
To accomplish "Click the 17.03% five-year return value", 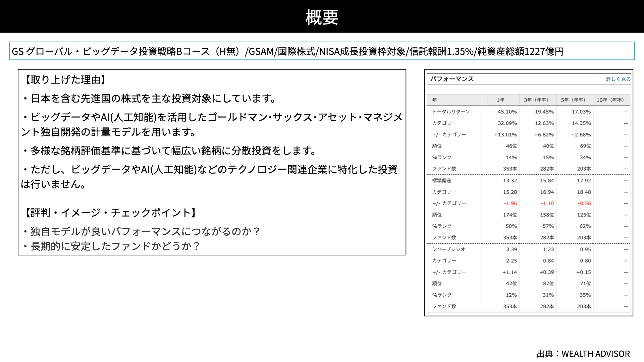I will tap(581, 112).
